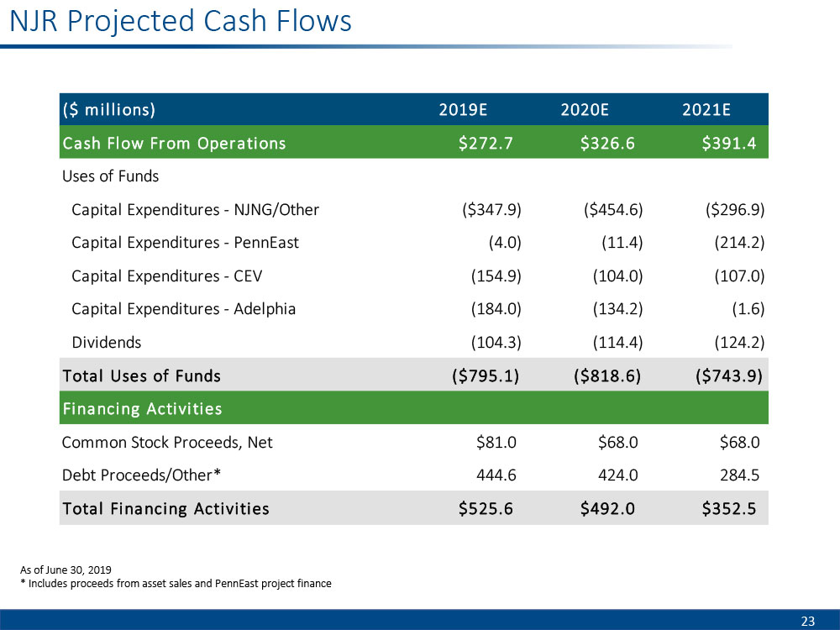
Task: Select the ($ millions) header cell
Action: pyautogui.click(x=108, y=109)
